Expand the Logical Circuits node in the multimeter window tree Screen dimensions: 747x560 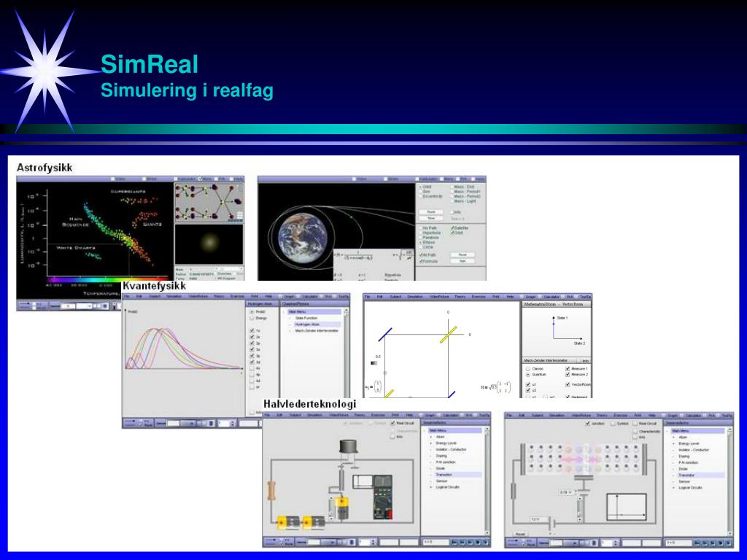pos(432,487)
